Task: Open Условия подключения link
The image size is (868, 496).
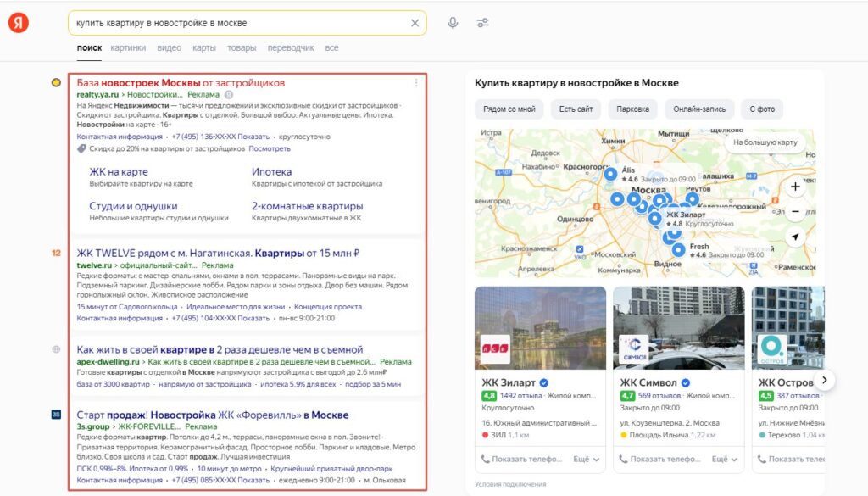Action: point(510,484)
